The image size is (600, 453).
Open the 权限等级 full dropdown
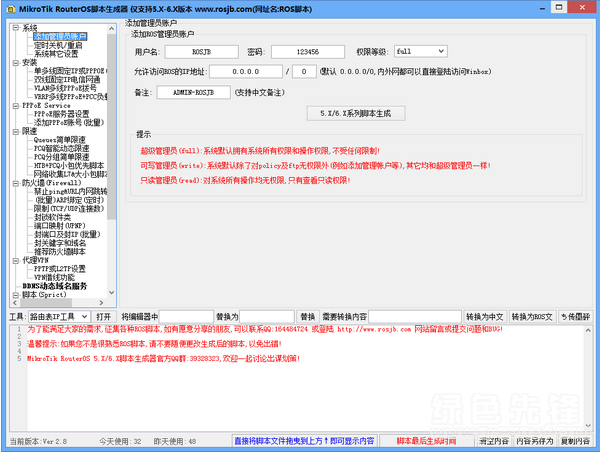[x=441, y=51]
